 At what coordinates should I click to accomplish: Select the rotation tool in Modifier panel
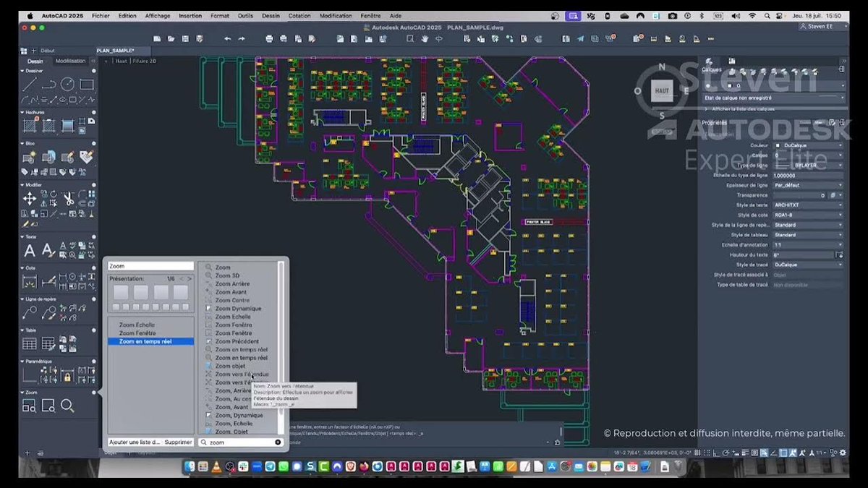point(53,192)
